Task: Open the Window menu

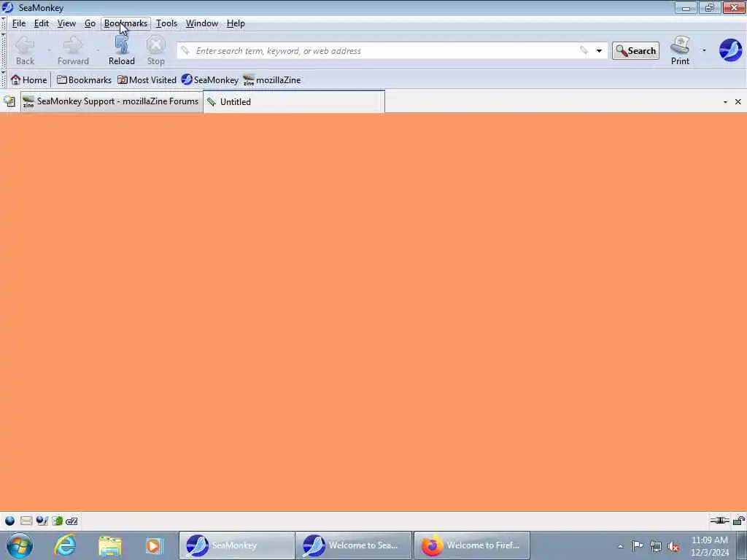Action: tap(201, 23)
